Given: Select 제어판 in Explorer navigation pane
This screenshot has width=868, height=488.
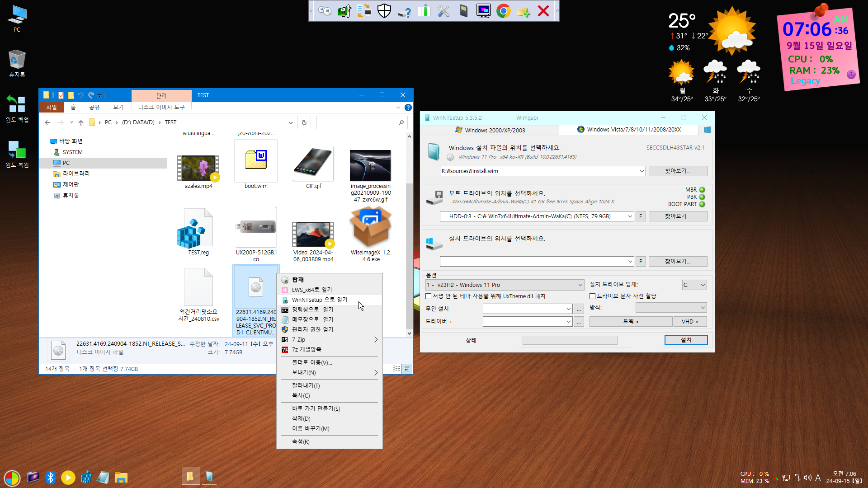Looking at the screenshot, I should point(71,185).
